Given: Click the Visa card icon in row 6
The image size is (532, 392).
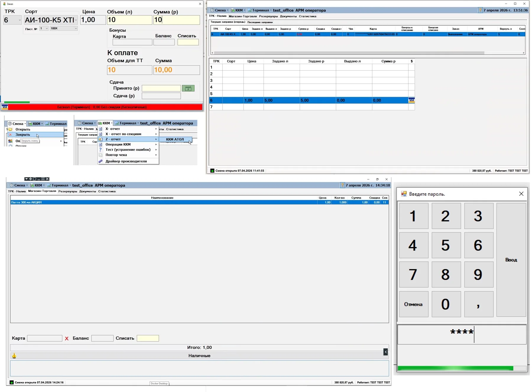Looking at the screenshot, I should pyautogui.click(x=411, y=100).
